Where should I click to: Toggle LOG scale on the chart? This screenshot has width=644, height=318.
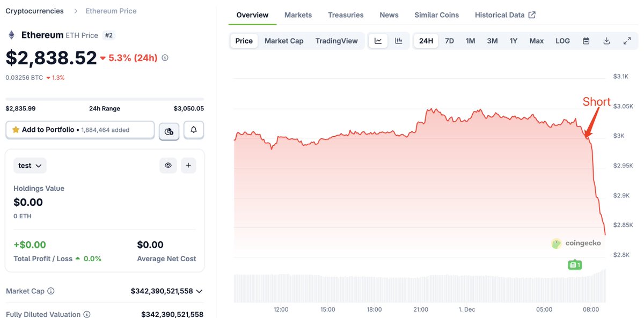[562, 40]
